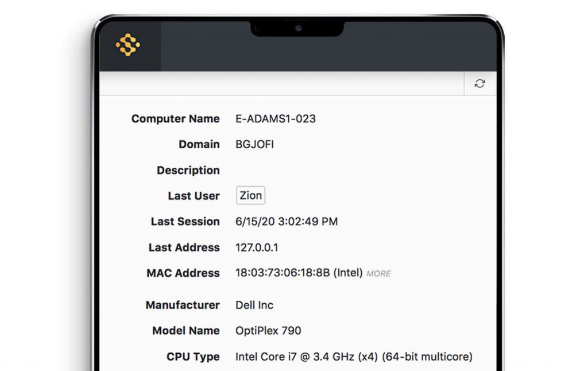This screenshot has height=371, width=588.
Task: Click the CPU Type field label
Action: [193, 357]
